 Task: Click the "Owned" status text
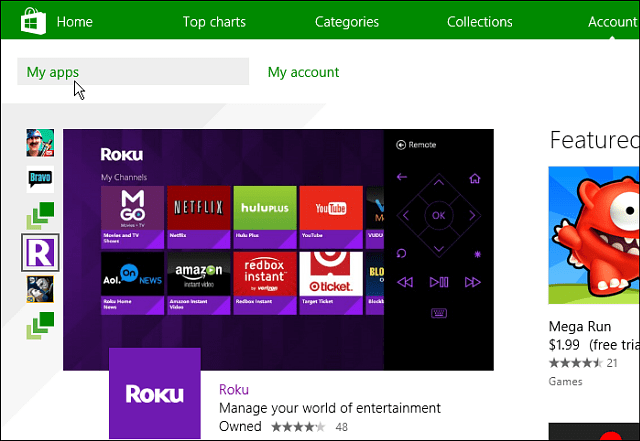pos(240,426)
